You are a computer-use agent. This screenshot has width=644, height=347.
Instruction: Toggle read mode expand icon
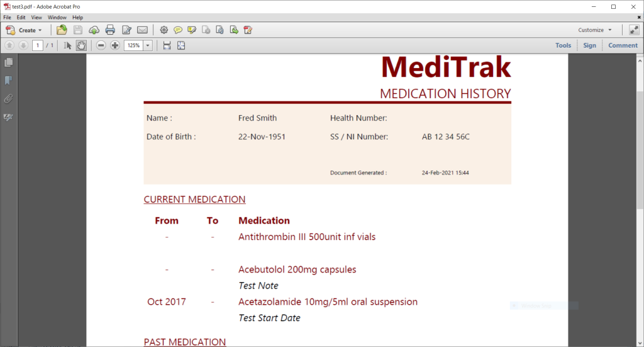coord(634,30)
